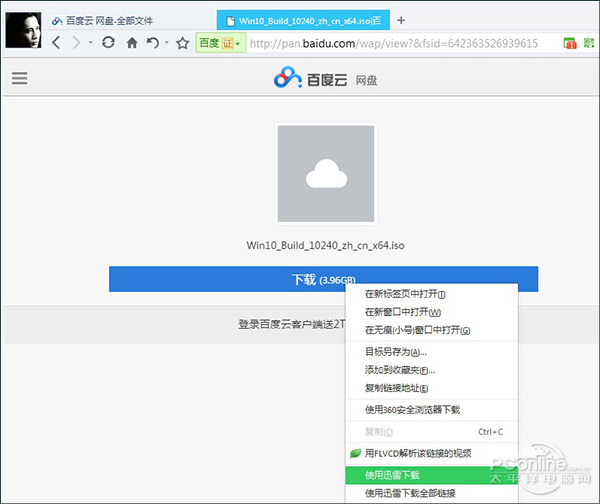Go back with the browser back arrow
The height and width of the screenshot is (504, 600).
pos(56,42)
